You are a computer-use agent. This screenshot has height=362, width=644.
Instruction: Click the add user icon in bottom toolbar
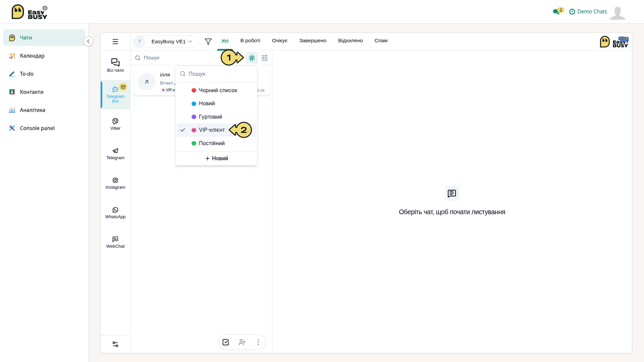click(242, 342)
